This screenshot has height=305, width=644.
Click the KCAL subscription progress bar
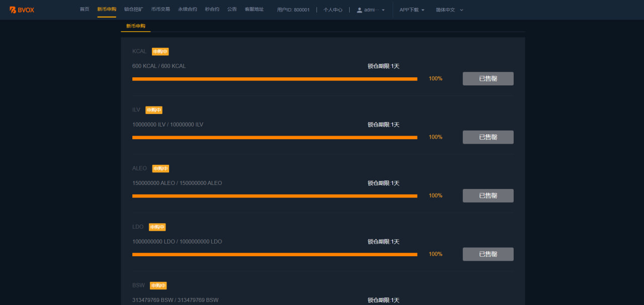click(x=275, y=79)
